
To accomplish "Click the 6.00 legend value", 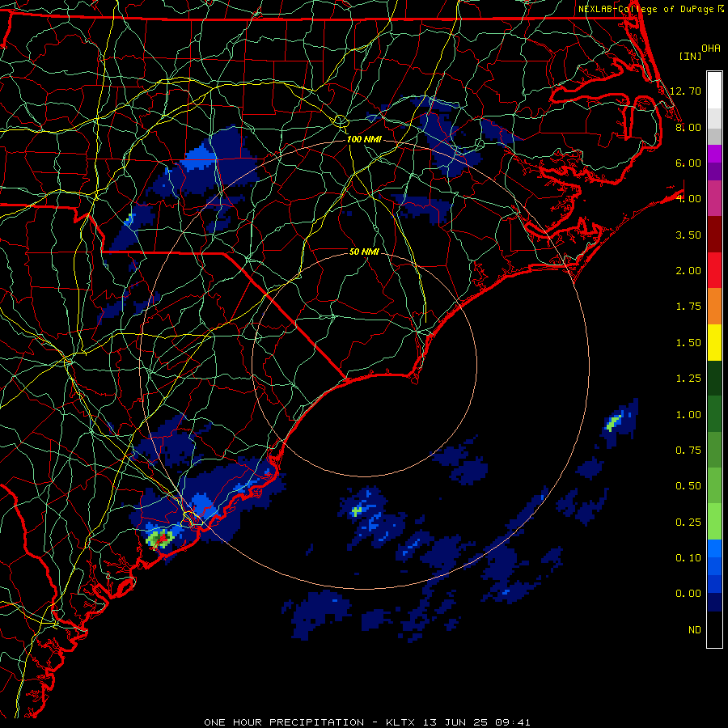I will [688, 163].
